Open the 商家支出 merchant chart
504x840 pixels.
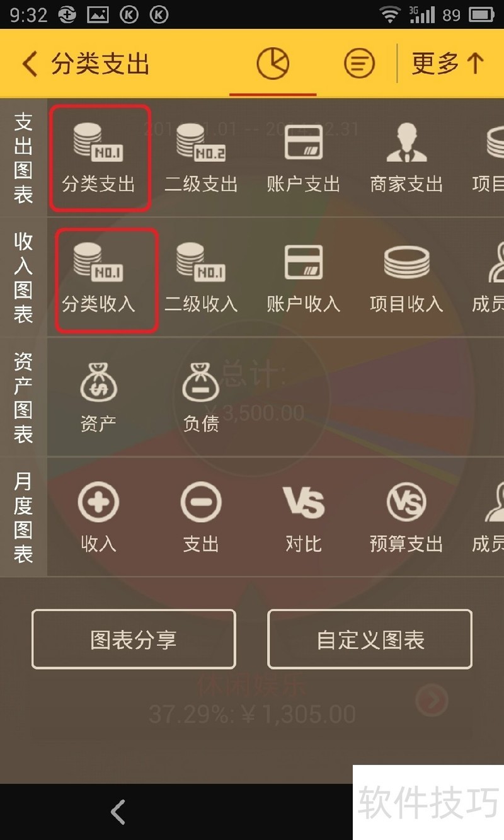click(x=406, y=158)
